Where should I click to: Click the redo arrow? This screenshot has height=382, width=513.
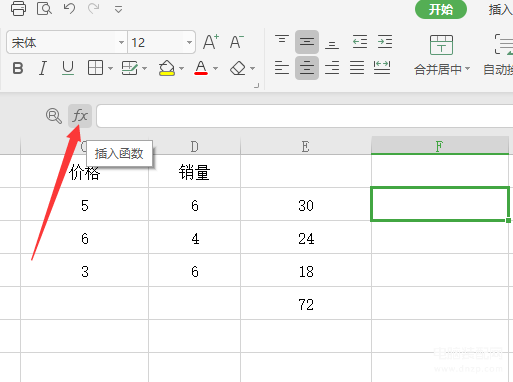coord(94,8)
